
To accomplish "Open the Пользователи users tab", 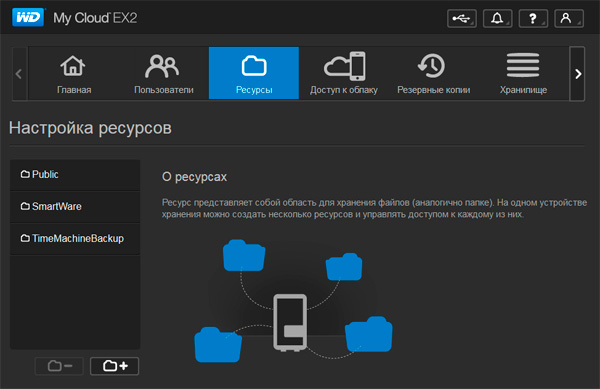I will (x=164, y=73).
